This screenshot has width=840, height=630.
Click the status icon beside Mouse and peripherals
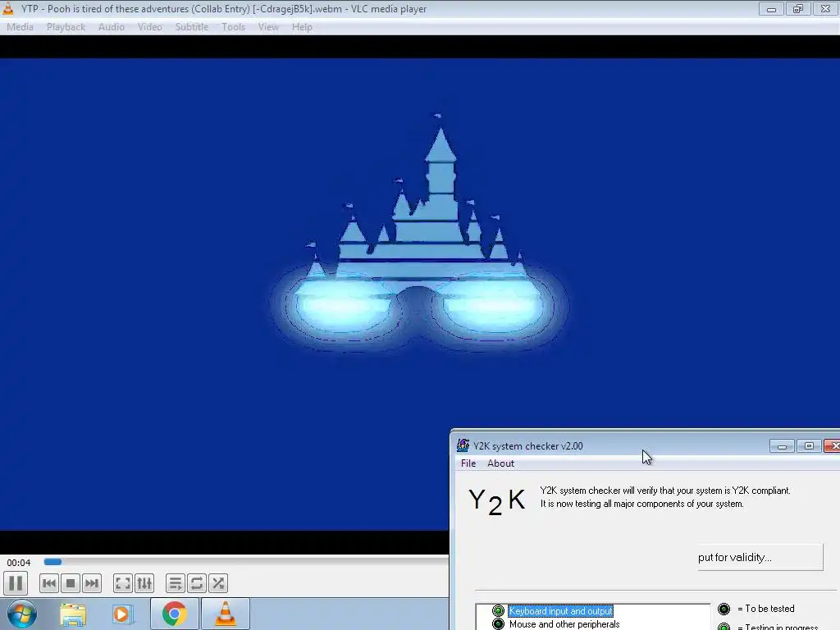click(x=498, y=624)
